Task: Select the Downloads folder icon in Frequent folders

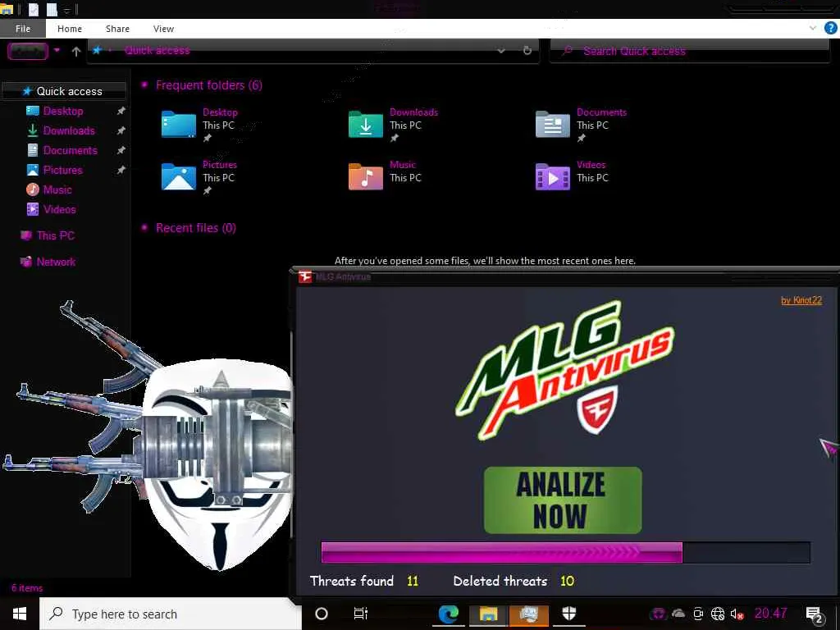Action: (x=365, y=125)
